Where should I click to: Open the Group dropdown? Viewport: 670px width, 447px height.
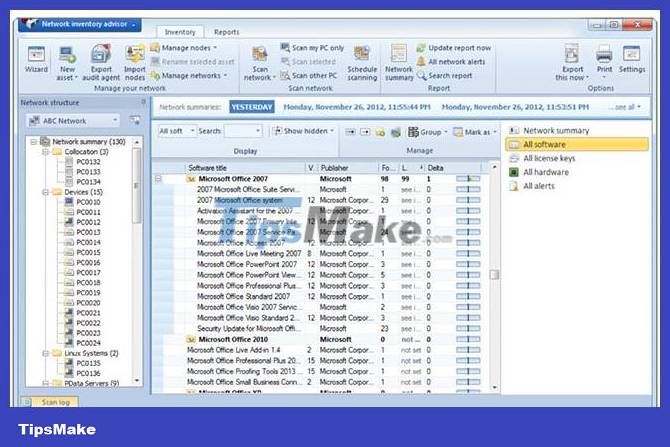tap(427, 132)
